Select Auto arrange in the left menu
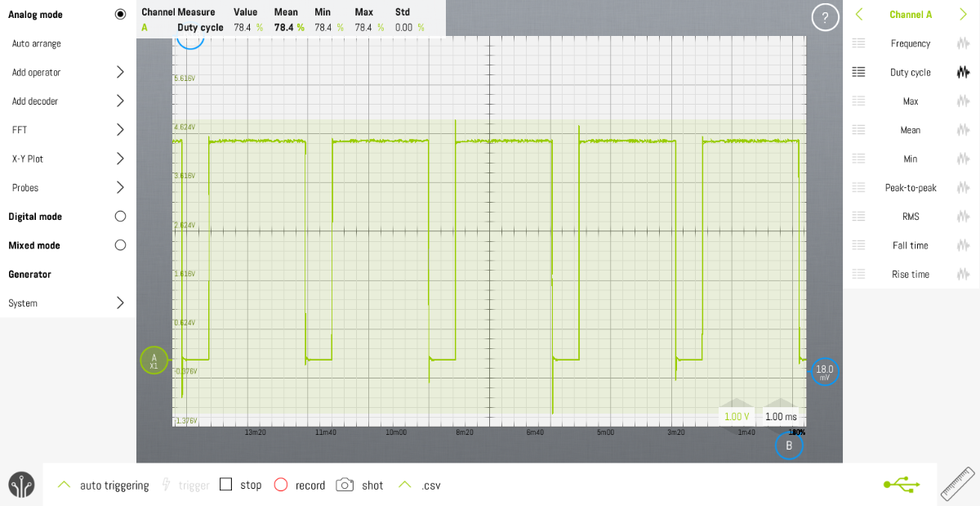Image resolution: width=980 pixels, height=506 pixels. tap(37, 43)
